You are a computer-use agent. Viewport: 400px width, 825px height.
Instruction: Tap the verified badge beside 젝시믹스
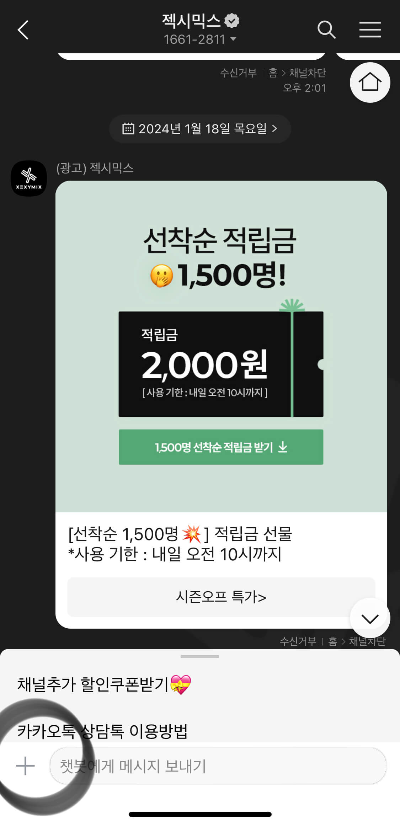tap(232, 21)
